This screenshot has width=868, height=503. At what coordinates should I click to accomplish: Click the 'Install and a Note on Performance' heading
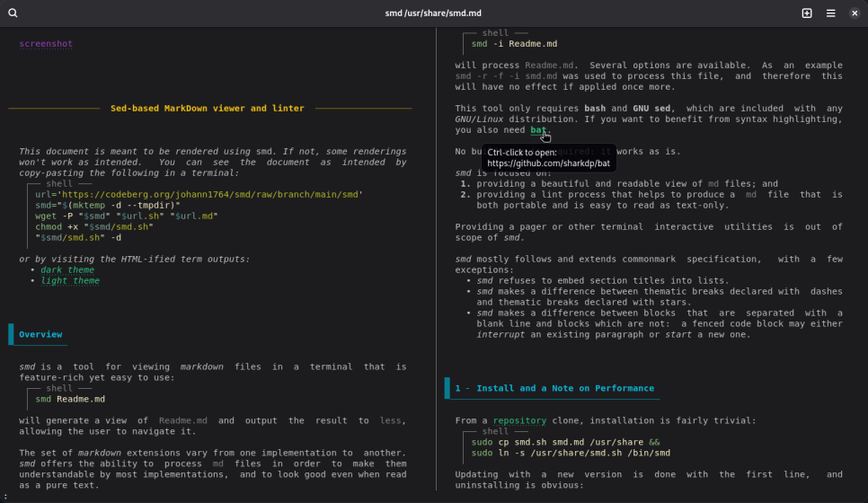pos(554,388)
